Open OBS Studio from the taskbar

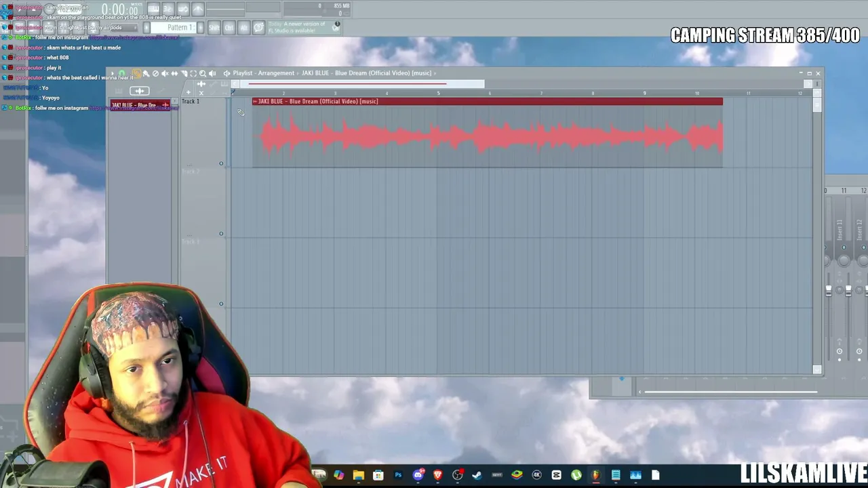point(458,475)
